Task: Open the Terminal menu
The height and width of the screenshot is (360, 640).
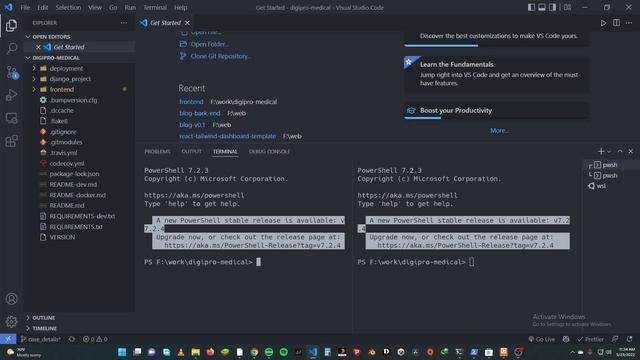Action: click(x=155, y=7)
